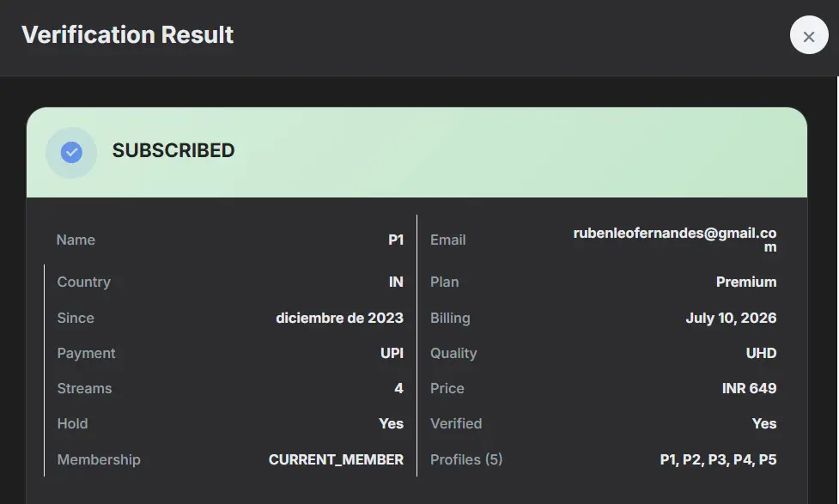Click the Profiles (5) label
The height and width of the screenshot is (504, 839).
(x=466, y=459)
